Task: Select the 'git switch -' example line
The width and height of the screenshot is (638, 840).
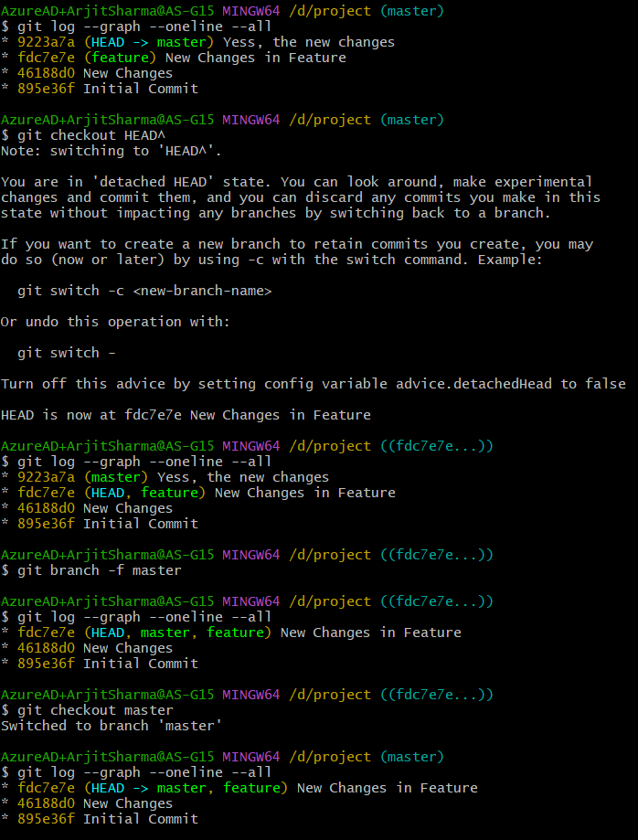Action: click(x=67, y=353)
